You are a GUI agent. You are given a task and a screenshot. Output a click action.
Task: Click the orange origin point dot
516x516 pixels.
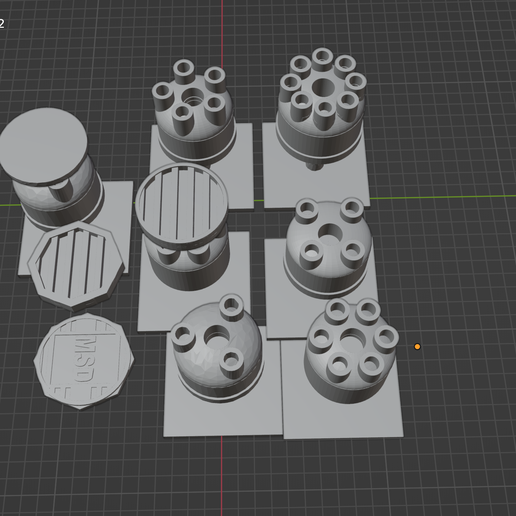[x=417, y=347]
